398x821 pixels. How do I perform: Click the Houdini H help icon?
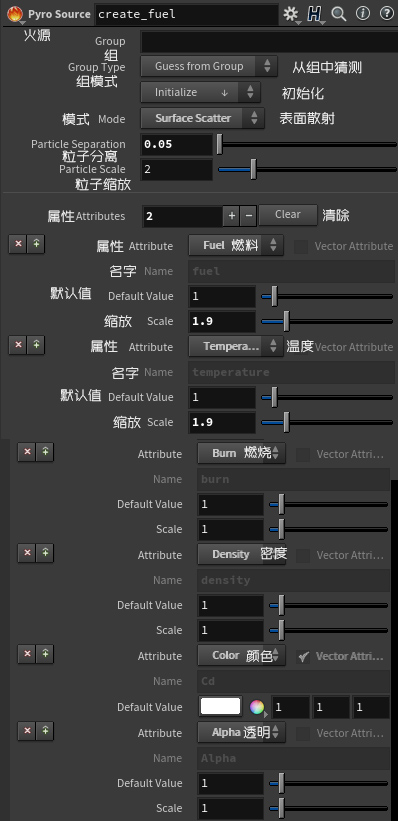coord(315,15)
